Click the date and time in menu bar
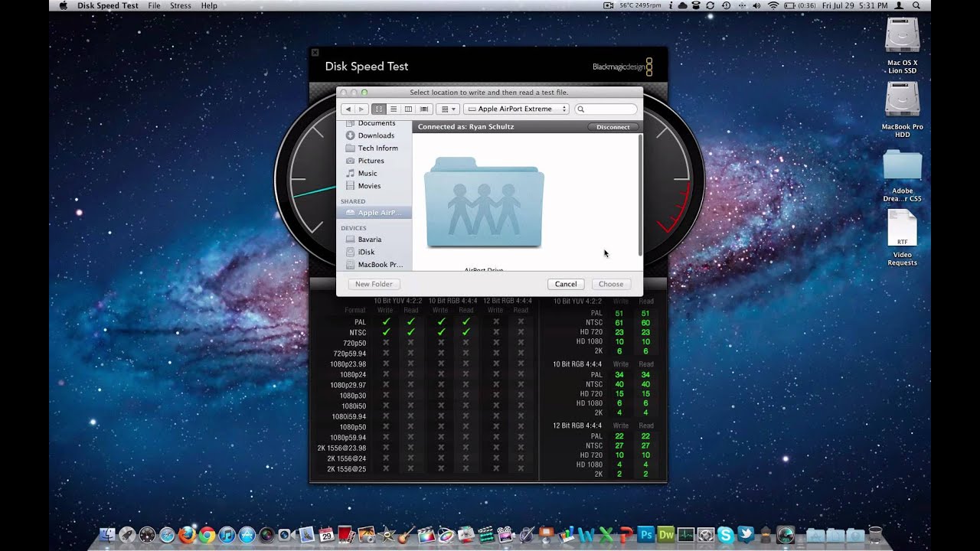 [855, 5]
